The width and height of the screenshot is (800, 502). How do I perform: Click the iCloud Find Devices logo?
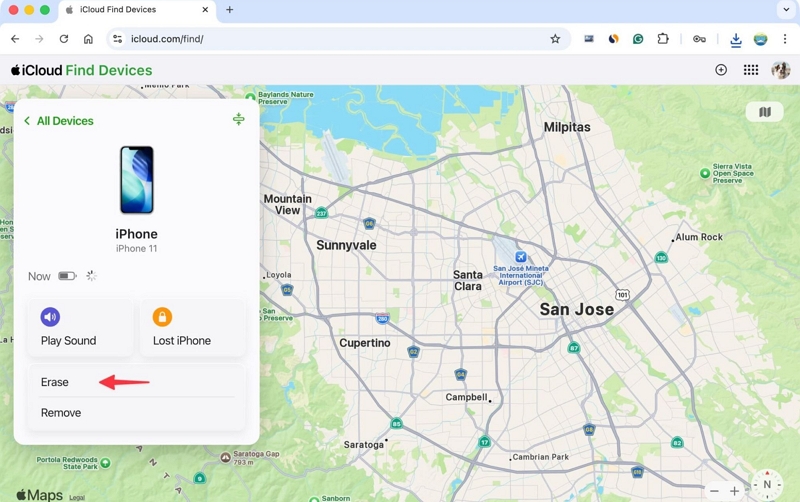point(82,70)
